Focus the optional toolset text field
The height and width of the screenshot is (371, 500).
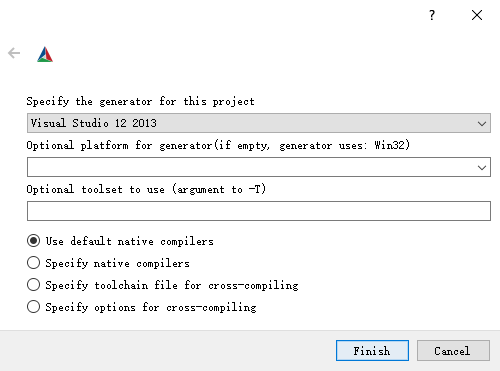point(259,211)
